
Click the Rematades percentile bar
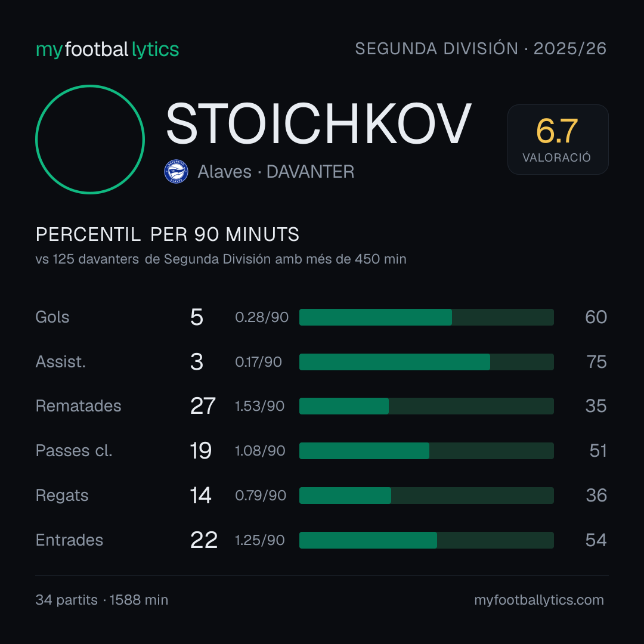point(426,406)
